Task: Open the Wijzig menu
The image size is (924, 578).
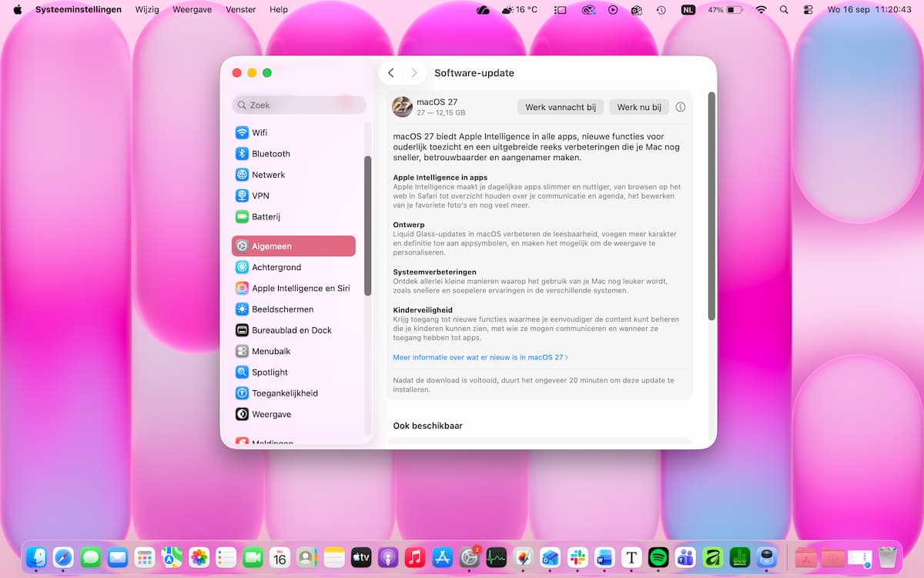Action: coord(146,10)
